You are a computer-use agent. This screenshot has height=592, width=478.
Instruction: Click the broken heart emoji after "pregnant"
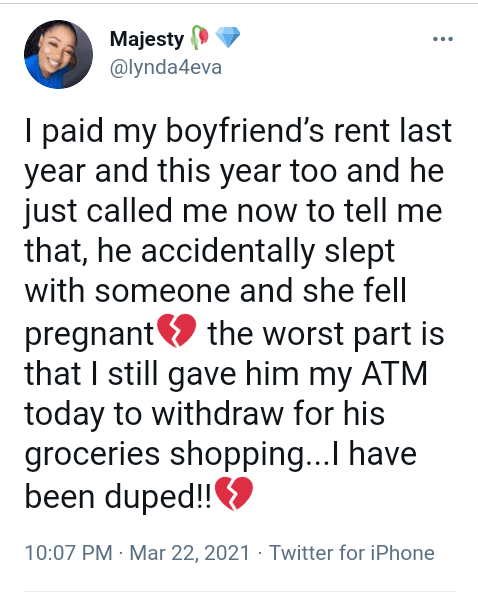[176, 331]
